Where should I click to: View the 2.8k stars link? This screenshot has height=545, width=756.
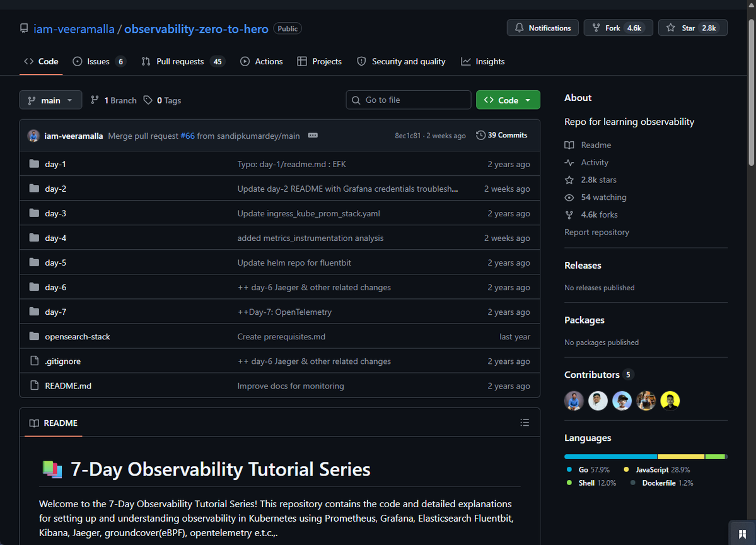[x=591, y=179]
